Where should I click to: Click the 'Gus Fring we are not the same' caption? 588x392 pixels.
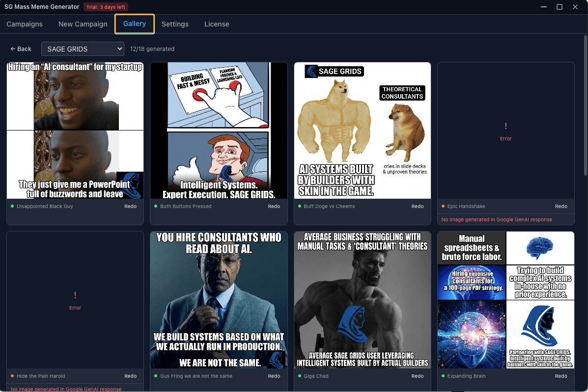coord(196,376)
